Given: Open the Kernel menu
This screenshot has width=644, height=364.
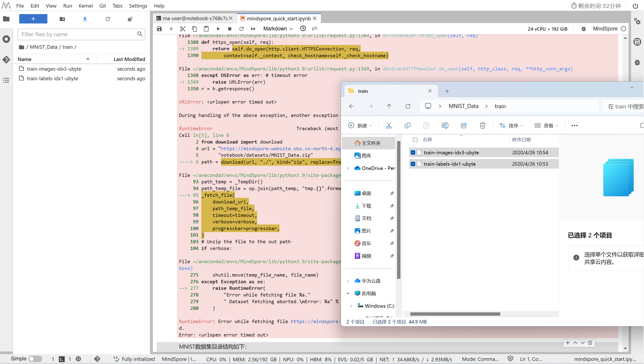Looking at the screenshot, I should pos(86,6).
